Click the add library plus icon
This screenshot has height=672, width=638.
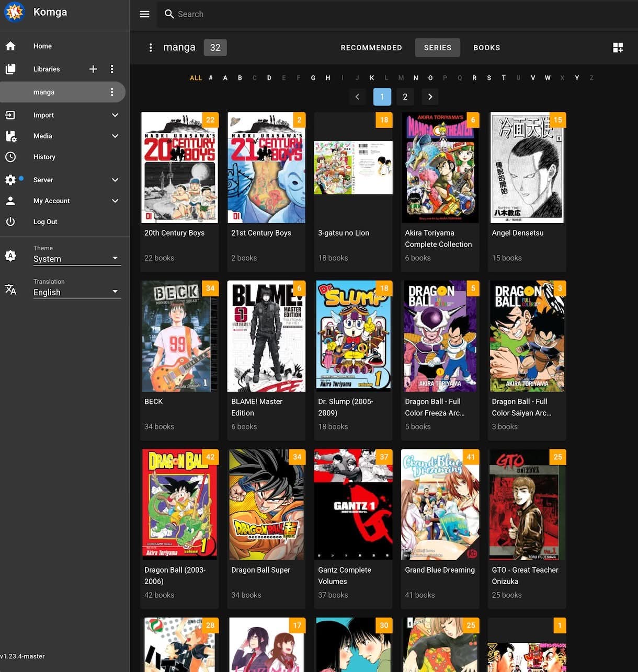tap(93, 69)
